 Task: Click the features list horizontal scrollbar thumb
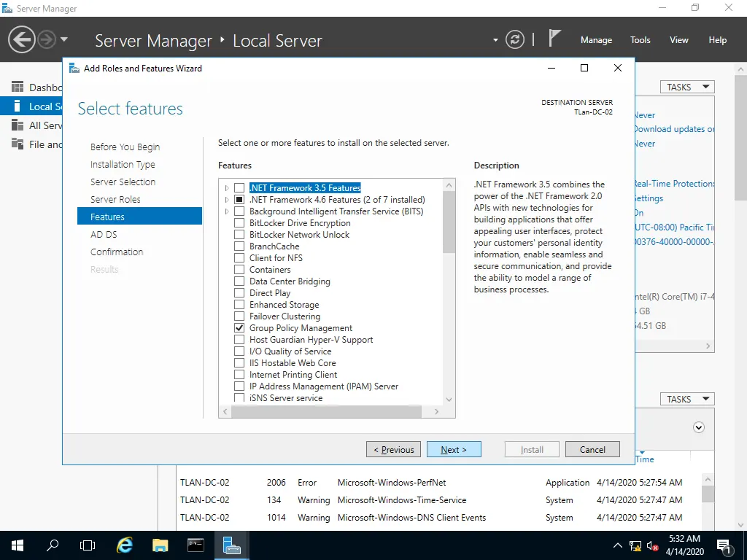(x=326, y=411)
